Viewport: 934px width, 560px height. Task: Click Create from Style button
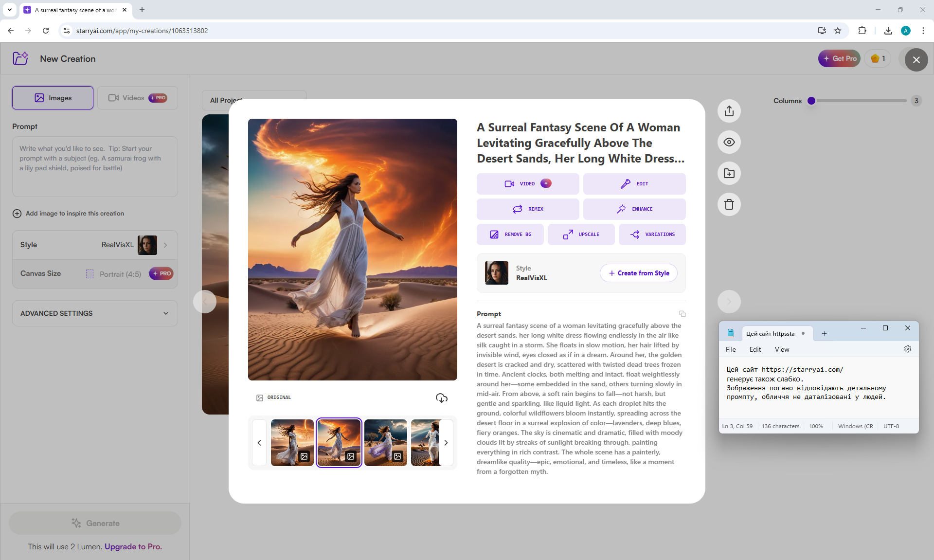pyautogui.click(x=639, y=273)
